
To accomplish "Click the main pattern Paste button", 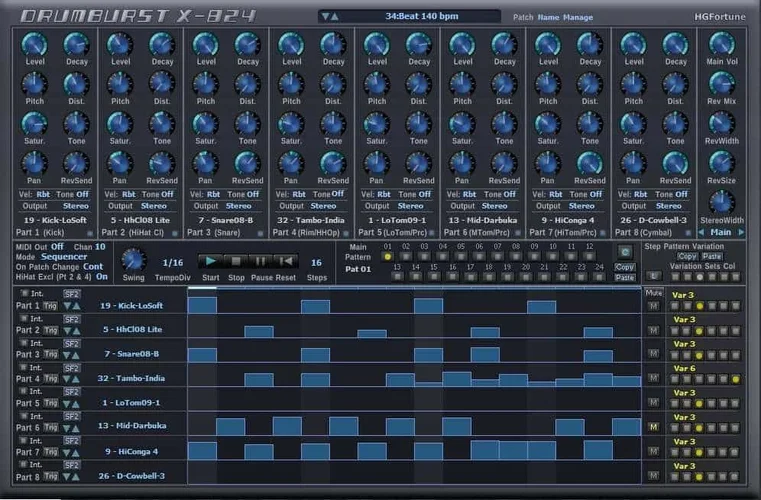I will (x=625, y=277).
